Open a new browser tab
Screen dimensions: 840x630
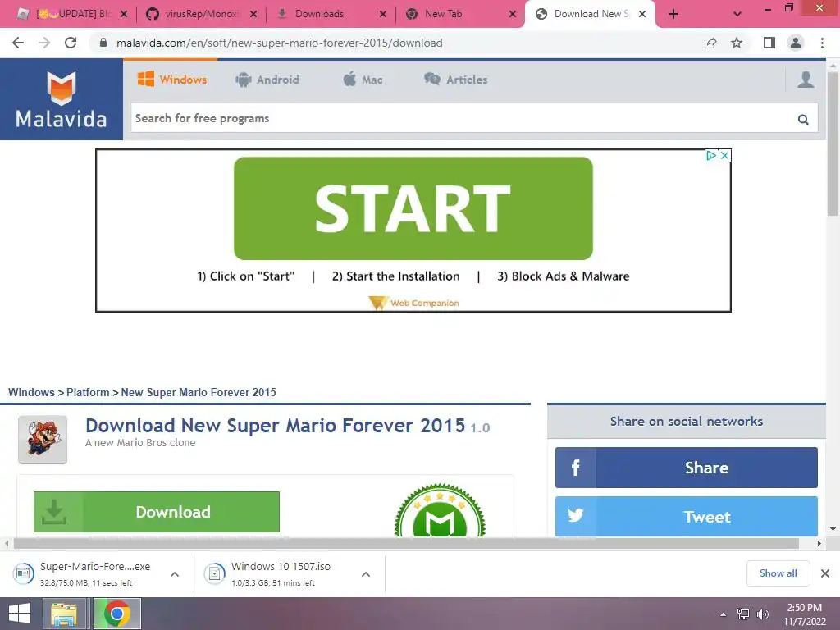[x=673, y=14]
